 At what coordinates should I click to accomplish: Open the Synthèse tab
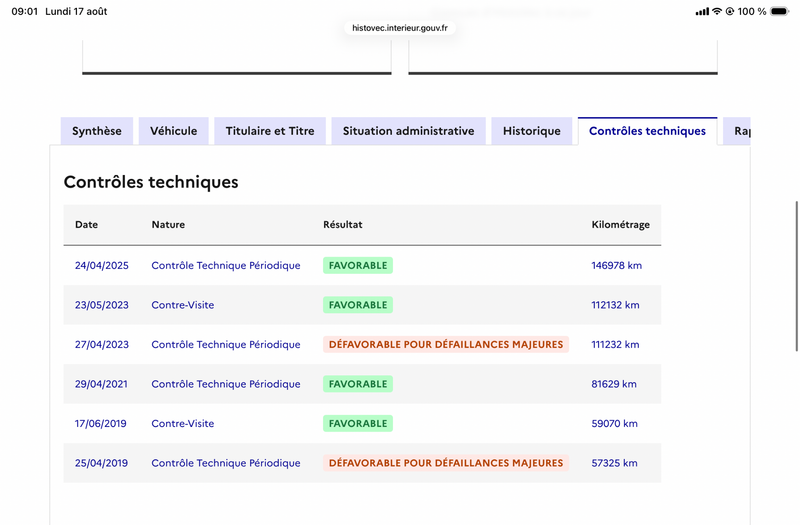(97, 131)
